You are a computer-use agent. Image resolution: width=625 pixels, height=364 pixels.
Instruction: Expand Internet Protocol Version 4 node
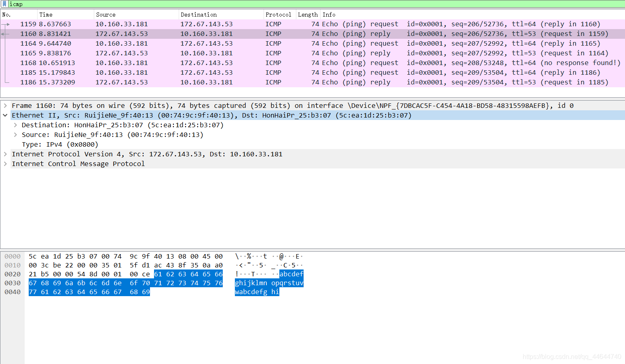(5, 154)
